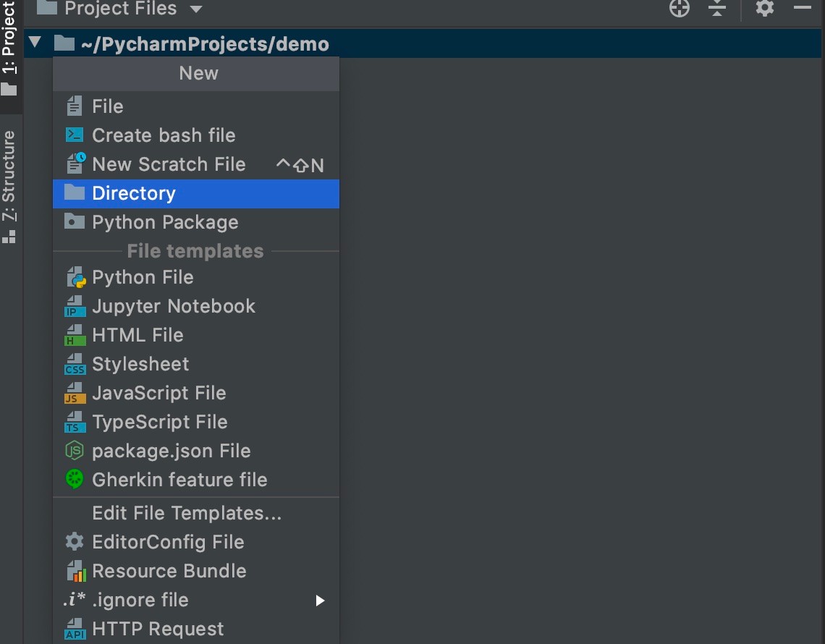Select File from the New menu

pos(196,106)
